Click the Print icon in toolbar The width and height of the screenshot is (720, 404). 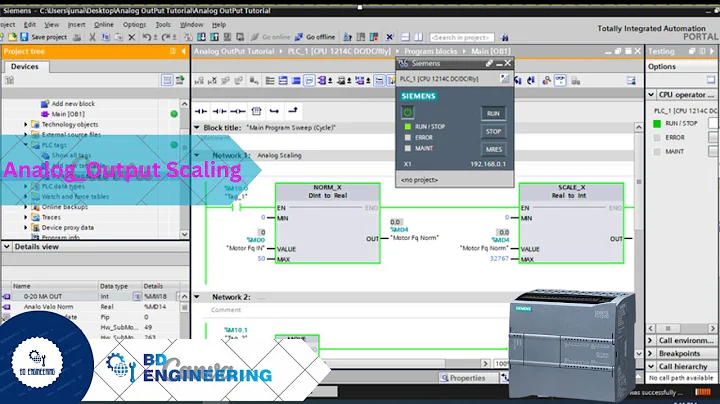tap(78, 37)
